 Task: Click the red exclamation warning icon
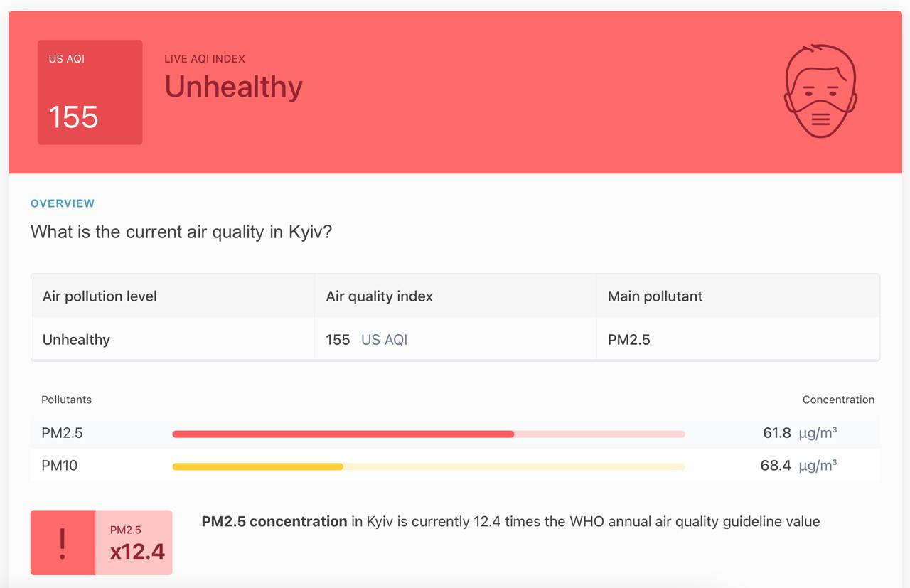click(x=63, y=542)
